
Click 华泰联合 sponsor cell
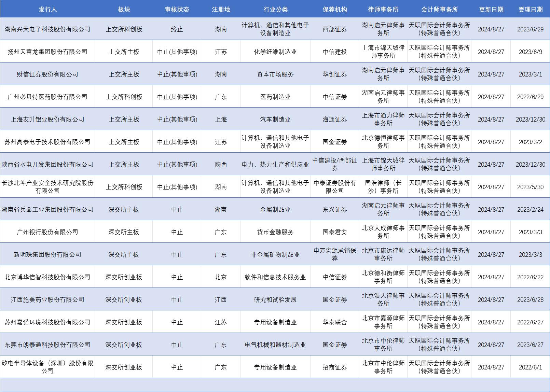click(x=335, y=322)
